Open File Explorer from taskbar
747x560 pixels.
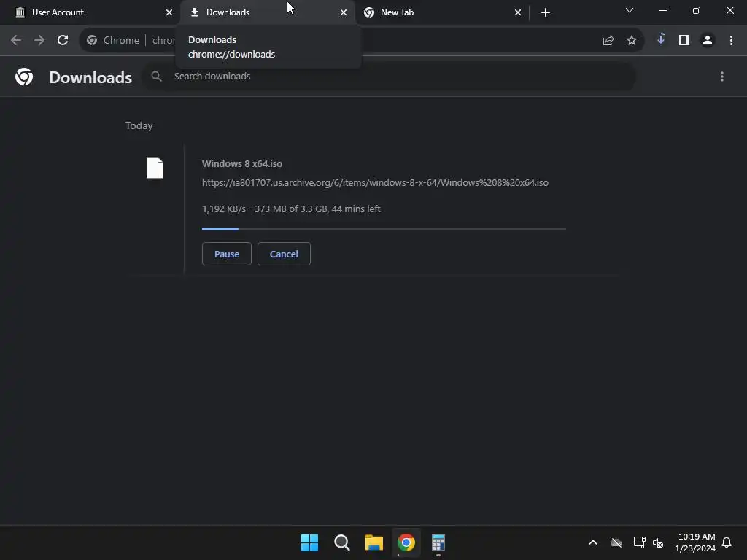(x=374, y=542)
